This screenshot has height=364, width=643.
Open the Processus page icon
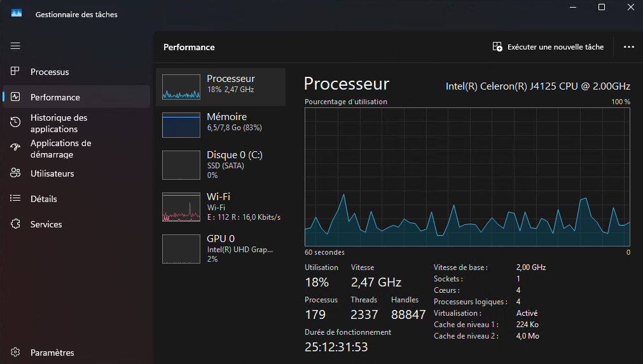(15, 71)
